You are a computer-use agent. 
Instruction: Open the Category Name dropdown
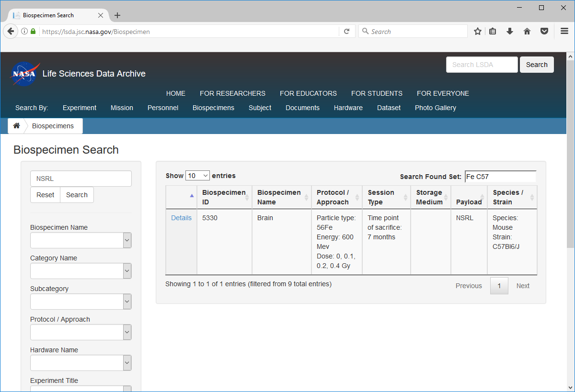click(80, 271)
